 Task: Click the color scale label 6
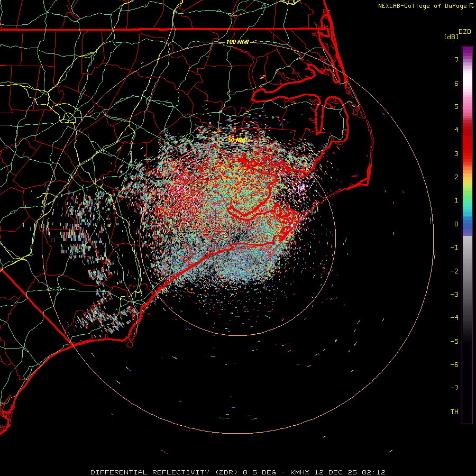coord(456,83)
